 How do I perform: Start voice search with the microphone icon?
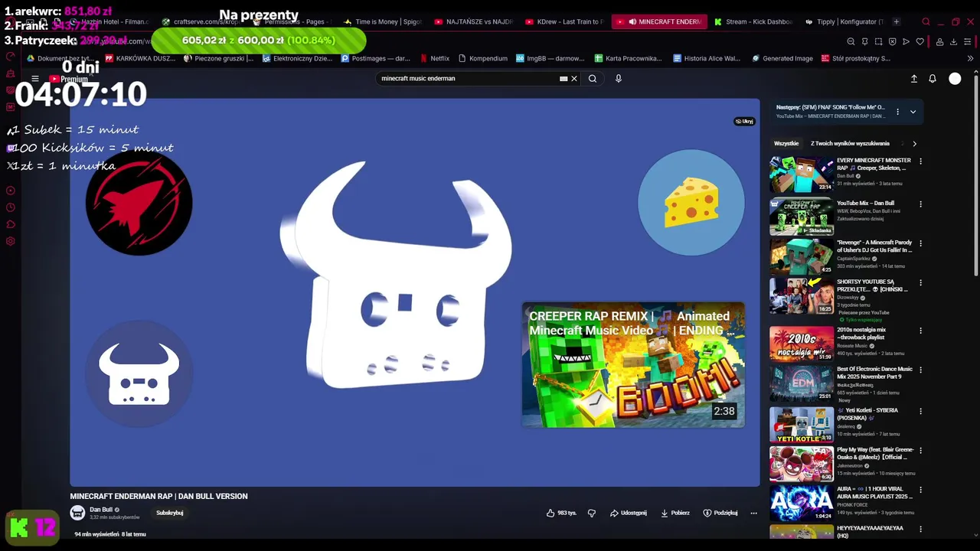pyautogui.click(x=619, y=78)
